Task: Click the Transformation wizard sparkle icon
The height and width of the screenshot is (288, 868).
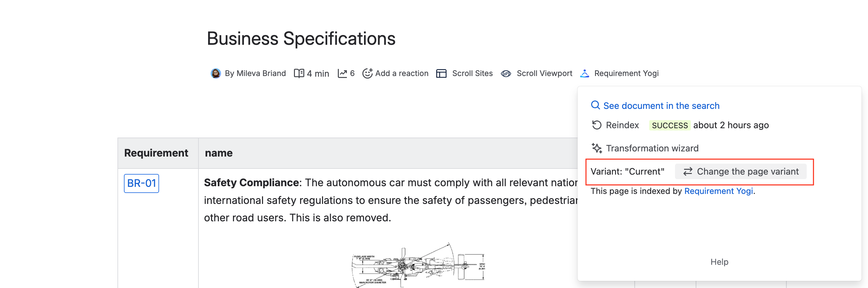Action: (597, 148)
